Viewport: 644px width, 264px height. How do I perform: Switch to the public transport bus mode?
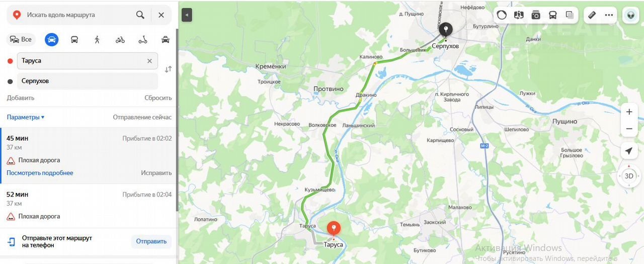(74, 39)
